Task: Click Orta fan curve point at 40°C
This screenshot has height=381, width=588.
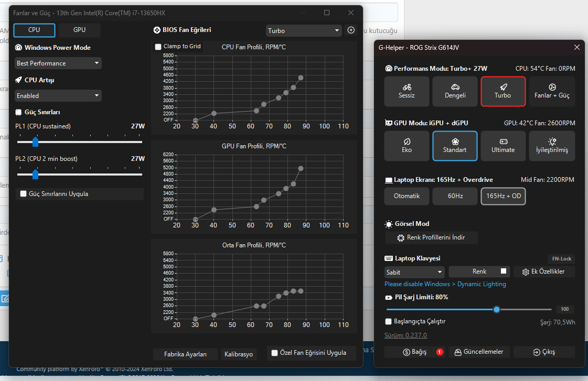Action: (214, 315)
